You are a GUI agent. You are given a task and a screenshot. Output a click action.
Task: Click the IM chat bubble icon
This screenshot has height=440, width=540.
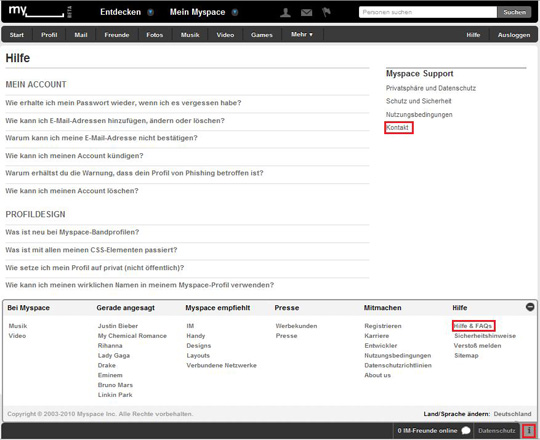pyautogui.click(x=466, y=430)
